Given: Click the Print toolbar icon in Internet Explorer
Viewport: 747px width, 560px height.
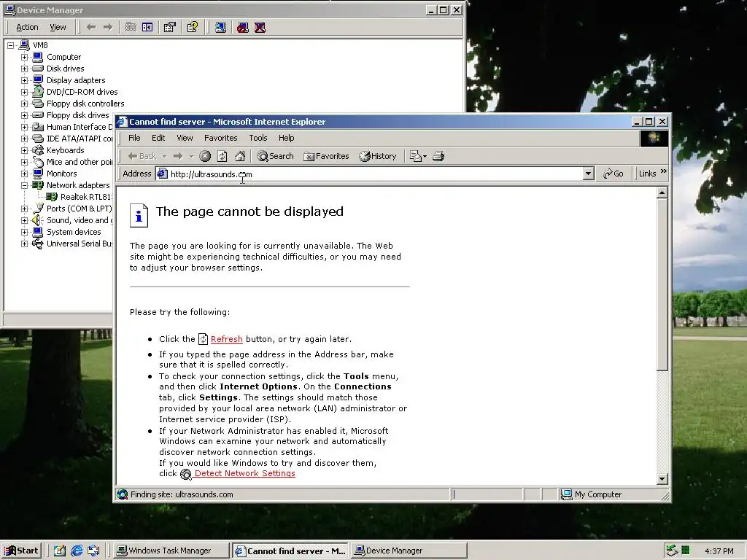Looking at the screenshot, I should click(x=438, y=156).
